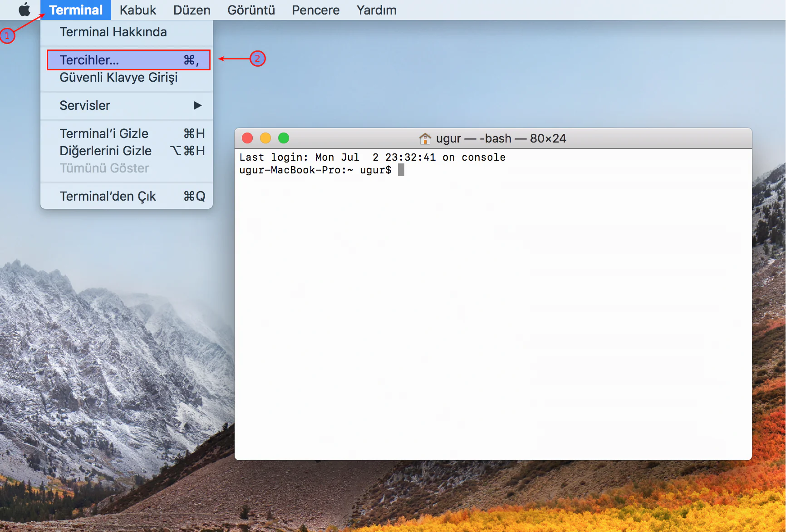Open the Görüntü menu
This screenshot has width=786, height=532.
(x=251, y=10)
